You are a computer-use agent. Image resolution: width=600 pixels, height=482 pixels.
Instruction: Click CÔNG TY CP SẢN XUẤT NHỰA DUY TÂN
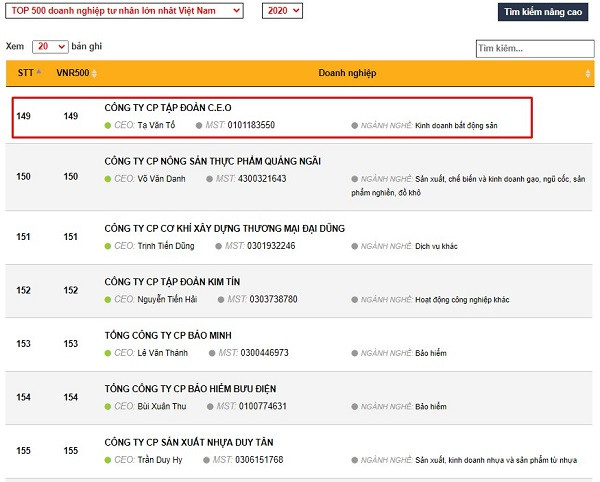188,442
